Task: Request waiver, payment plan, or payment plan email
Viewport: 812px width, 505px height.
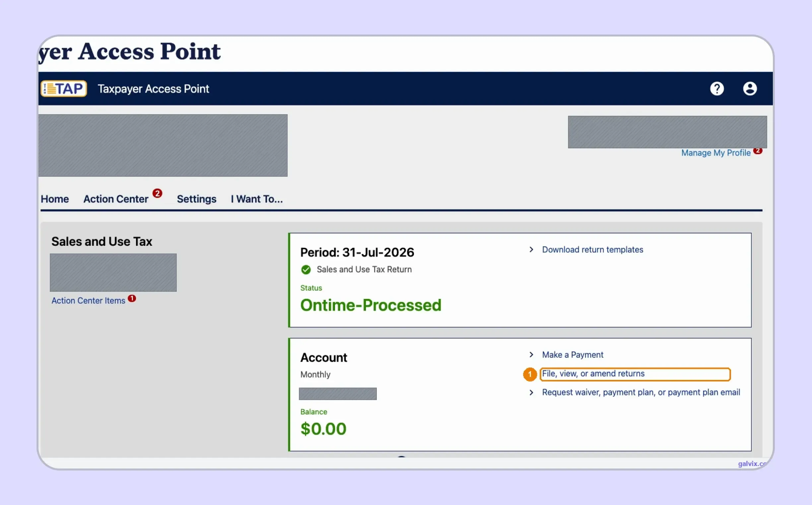Action: pos(641,393)
